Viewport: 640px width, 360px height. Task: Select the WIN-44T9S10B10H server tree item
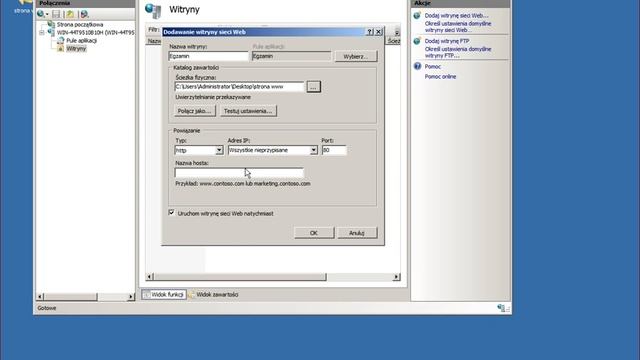coord(96,32)
